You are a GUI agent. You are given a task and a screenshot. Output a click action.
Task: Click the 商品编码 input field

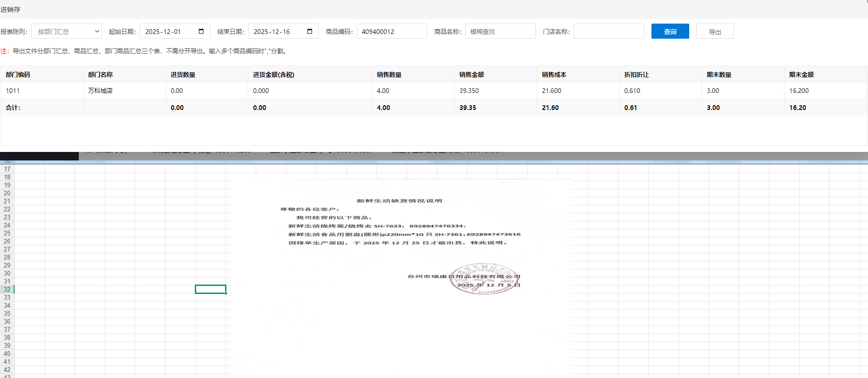coord(392,32)
